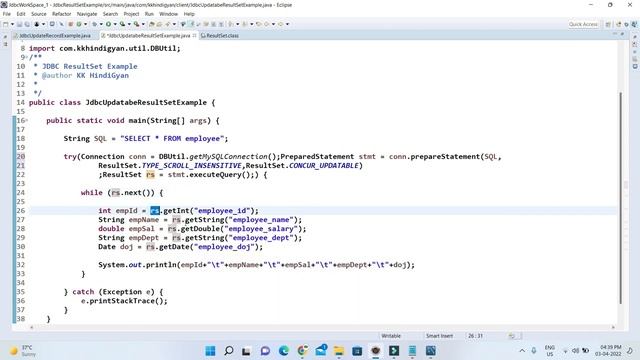This screenshot has width=640, height=360.
Task: Open the Window menu
Action: pos(169,14)
